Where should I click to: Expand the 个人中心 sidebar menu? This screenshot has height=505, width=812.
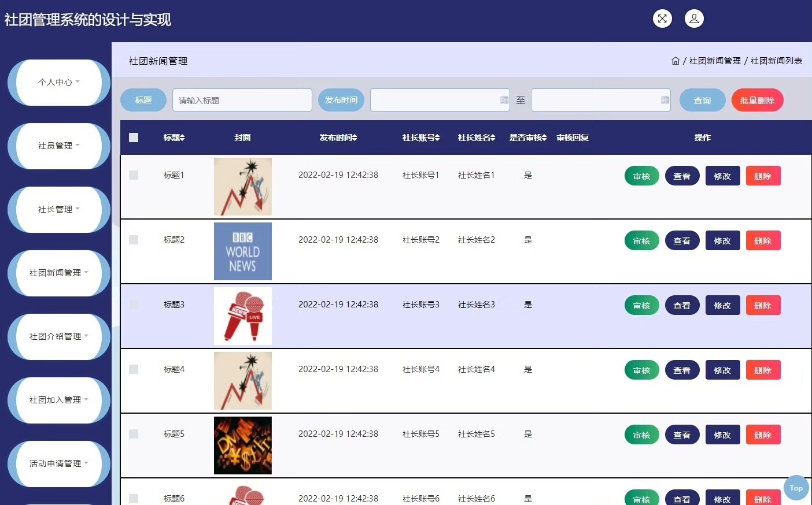tap(59, 83)
